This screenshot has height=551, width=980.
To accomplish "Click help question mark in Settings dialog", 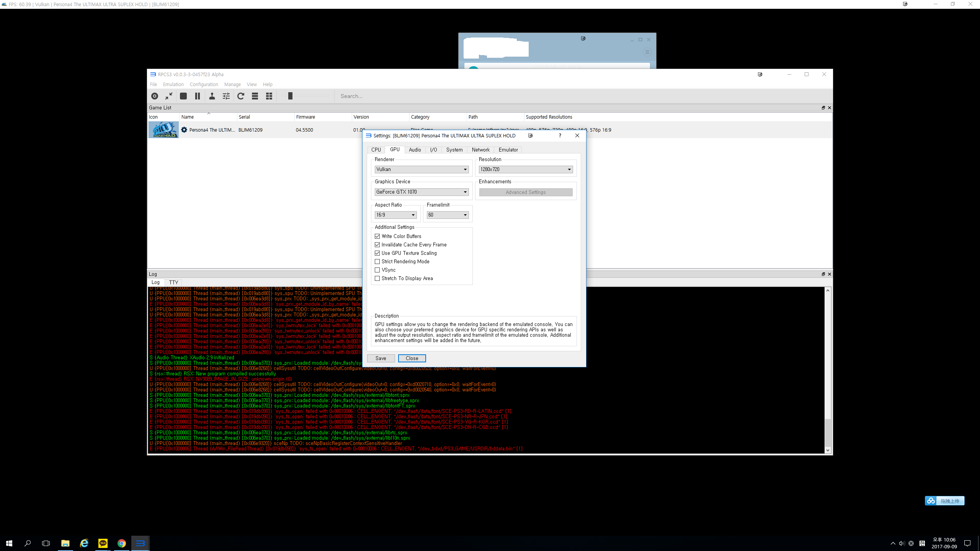I will 560,135.
